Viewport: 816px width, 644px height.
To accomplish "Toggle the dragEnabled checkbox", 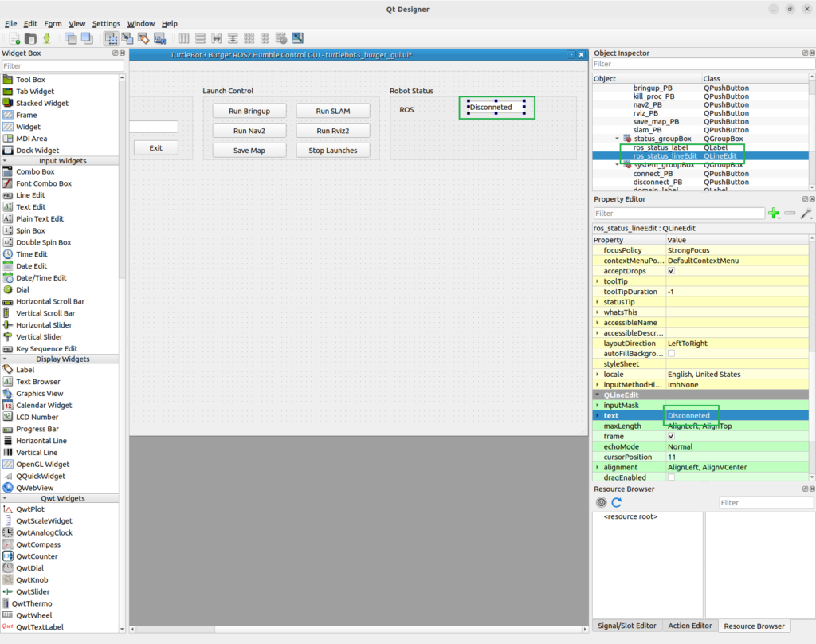I will 671,477.
